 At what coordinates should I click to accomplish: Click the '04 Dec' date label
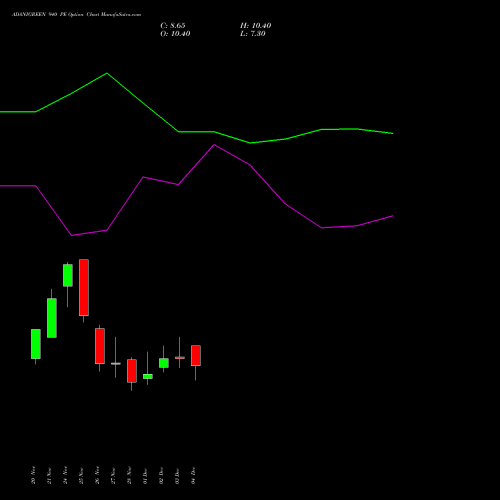(x=193, y=475)
